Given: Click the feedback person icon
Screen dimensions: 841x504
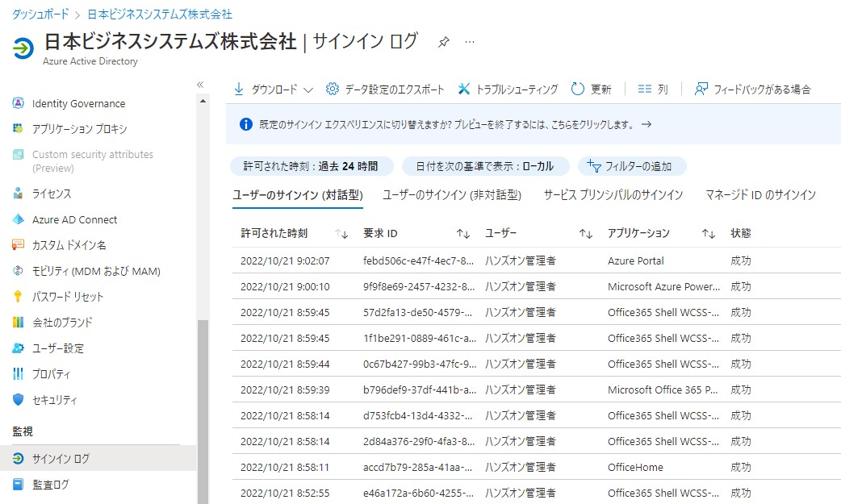Looking at the screenshot, I should (701, 89).
